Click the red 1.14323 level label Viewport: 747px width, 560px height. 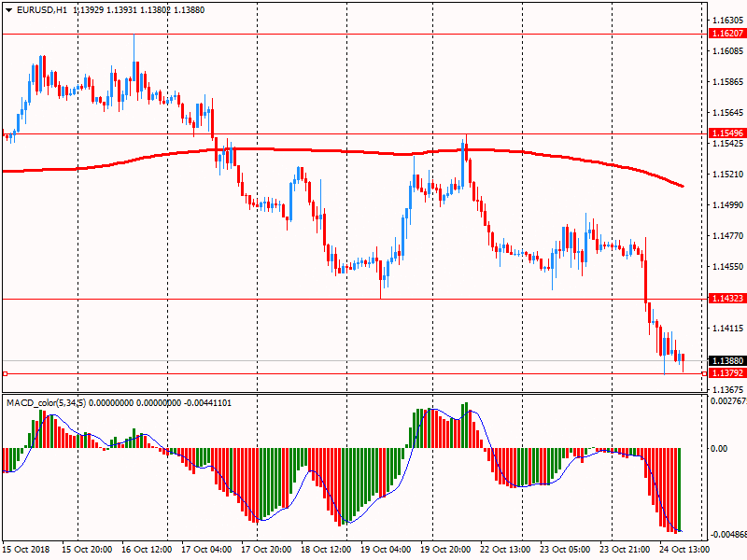click(x=726, y=299)
